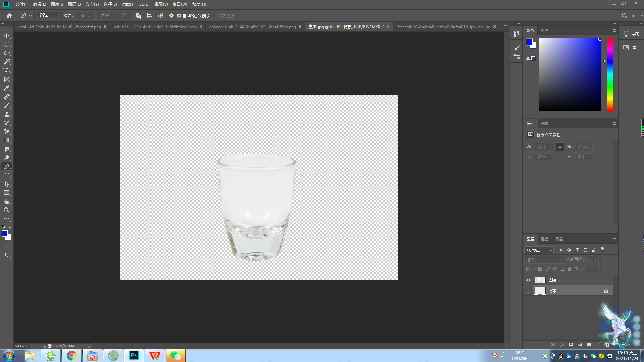Image resolution: width=644 pixels, height=362 pixels.
Task: Show the 背景 layer visibility
Action: click(x=528, y=291)
